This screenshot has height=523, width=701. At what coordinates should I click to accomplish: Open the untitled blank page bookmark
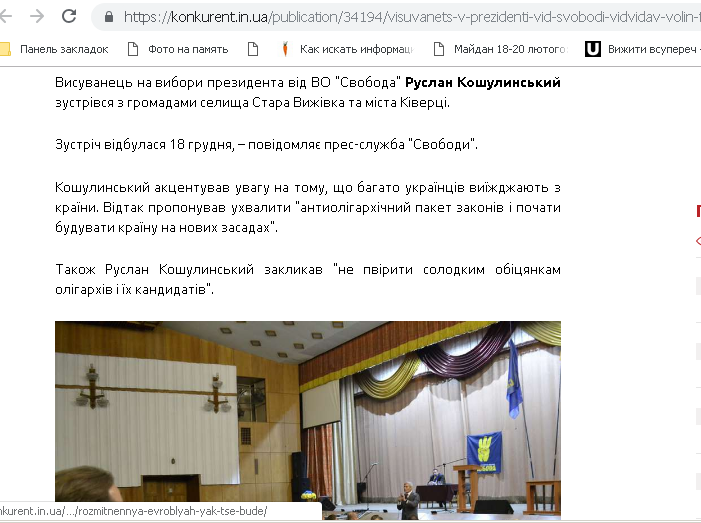(x=253, y=49)
